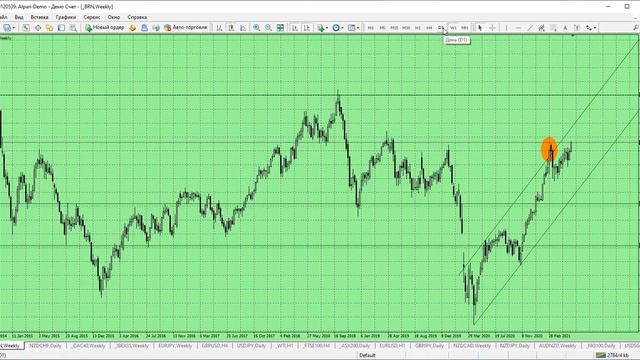Switch to EURUSD,H1 chart tab
640x360 pixels.
pos(392,346)
